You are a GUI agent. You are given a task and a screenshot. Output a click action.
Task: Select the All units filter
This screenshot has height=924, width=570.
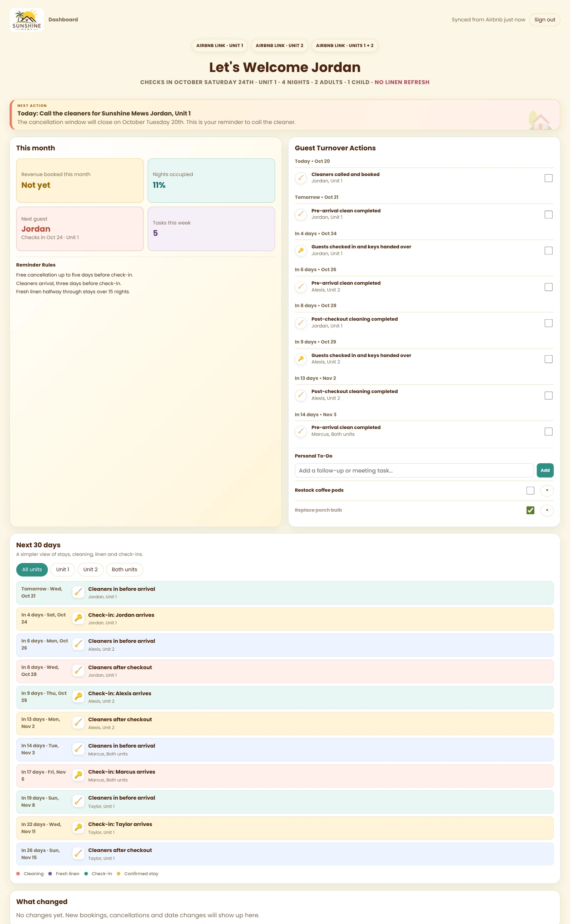32,569
